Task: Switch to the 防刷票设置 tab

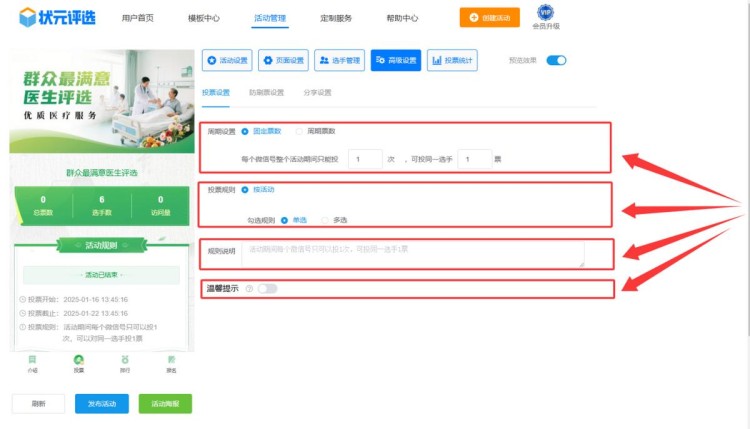Action: [x=266, y=92]
